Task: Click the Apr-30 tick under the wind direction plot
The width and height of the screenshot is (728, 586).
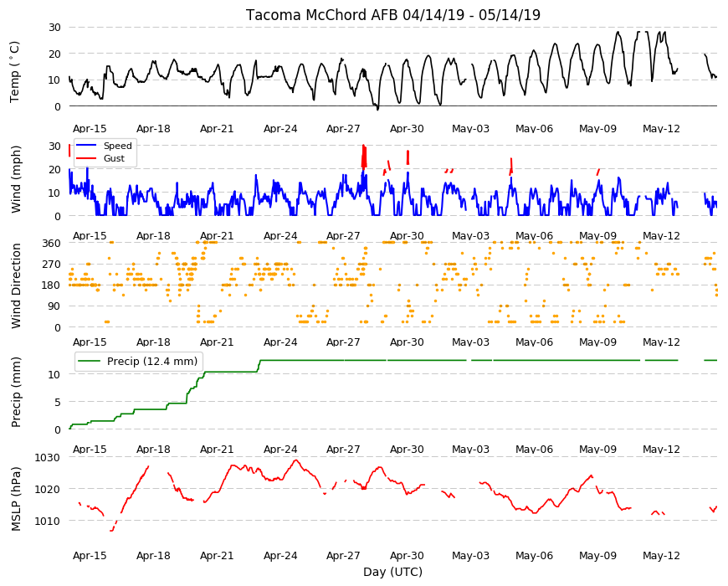Action: tap(407, 342)
